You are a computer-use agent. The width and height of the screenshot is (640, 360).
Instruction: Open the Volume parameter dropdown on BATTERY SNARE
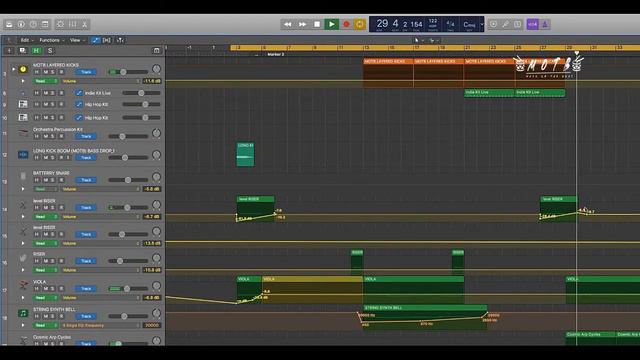tap(100, 189)
